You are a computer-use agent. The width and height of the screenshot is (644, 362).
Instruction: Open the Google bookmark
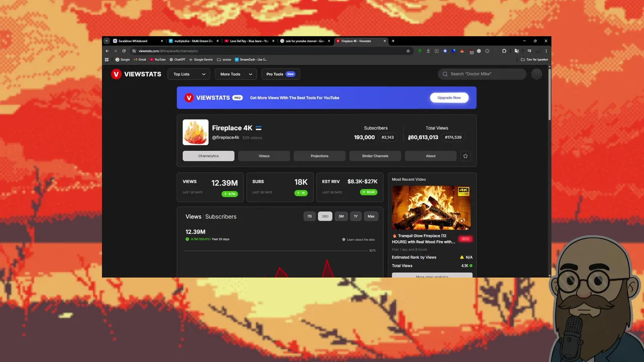(122, 59)
